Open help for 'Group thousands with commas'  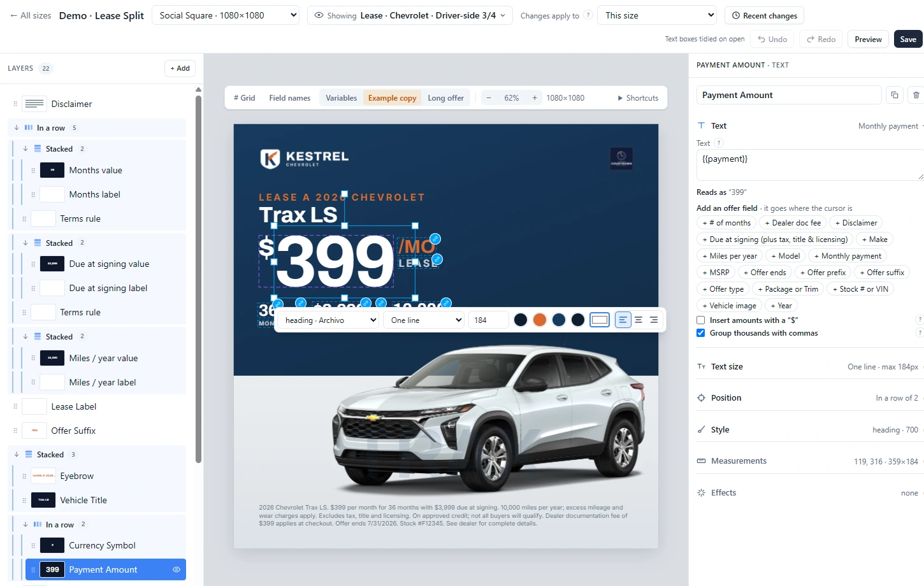pos(920,332)
